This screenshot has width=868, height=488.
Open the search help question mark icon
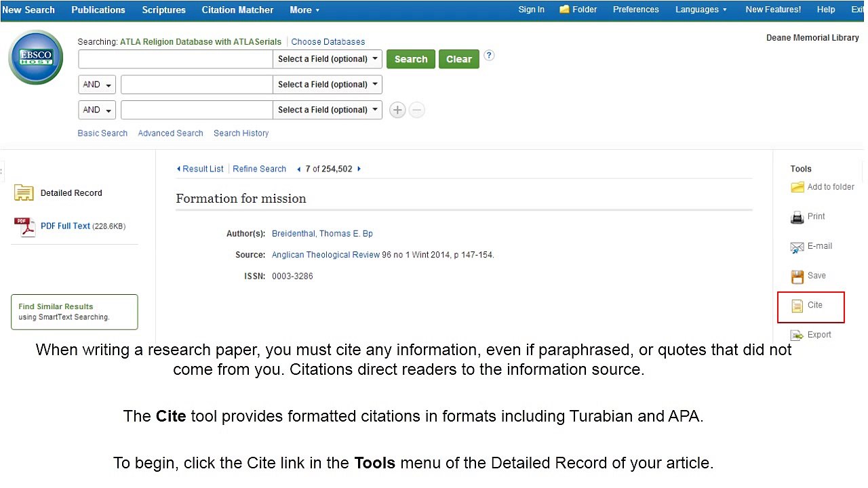pyautogui.click(x=489, y=56)
